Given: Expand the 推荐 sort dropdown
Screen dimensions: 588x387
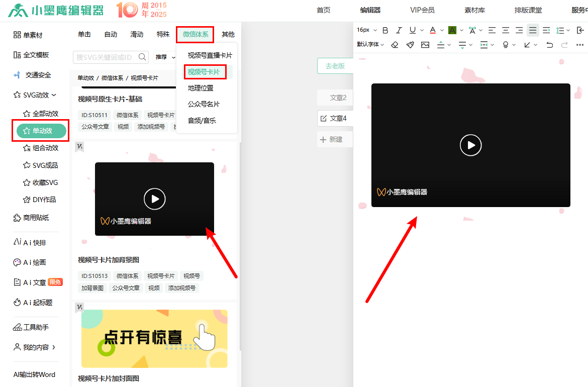Looking at the screenshot, I should [165, 57].
